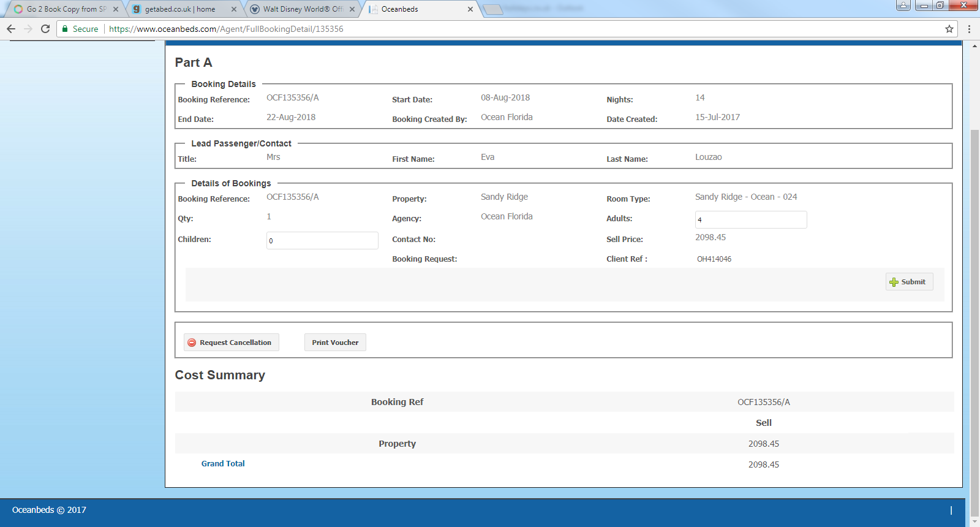Click the date created 15-Jul-2017
This screenshot has width=980, height=527.
717,117
